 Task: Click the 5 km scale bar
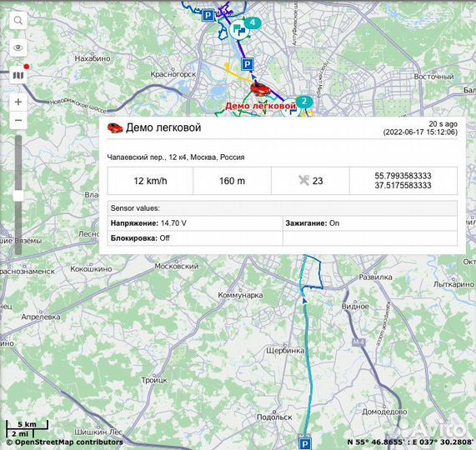tap(27, 424)
